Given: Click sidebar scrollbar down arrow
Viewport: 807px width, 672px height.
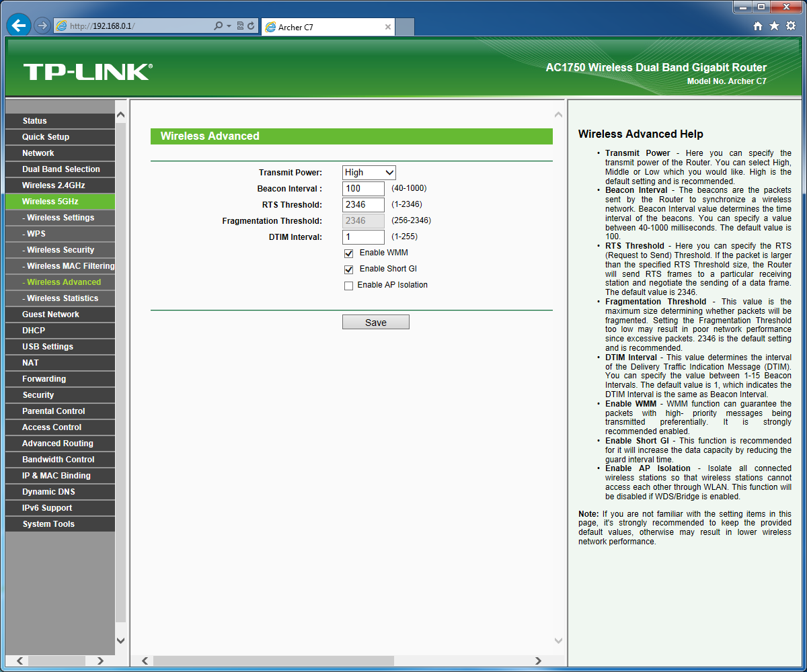Looking at the screenshot, I should pos(121,641).
